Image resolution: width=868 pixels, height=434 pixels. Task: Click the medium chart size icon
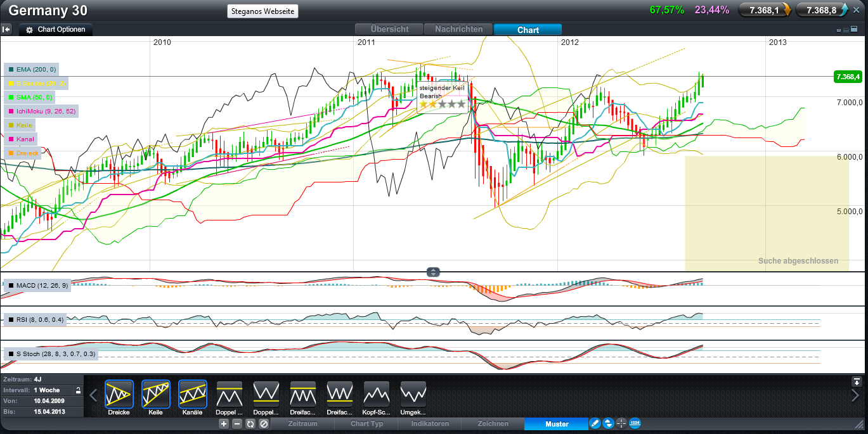846,30
